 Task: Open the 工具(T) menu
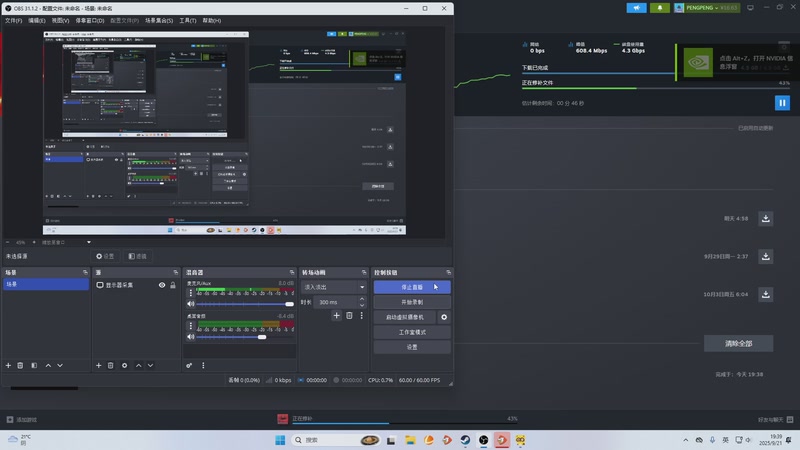188,20
